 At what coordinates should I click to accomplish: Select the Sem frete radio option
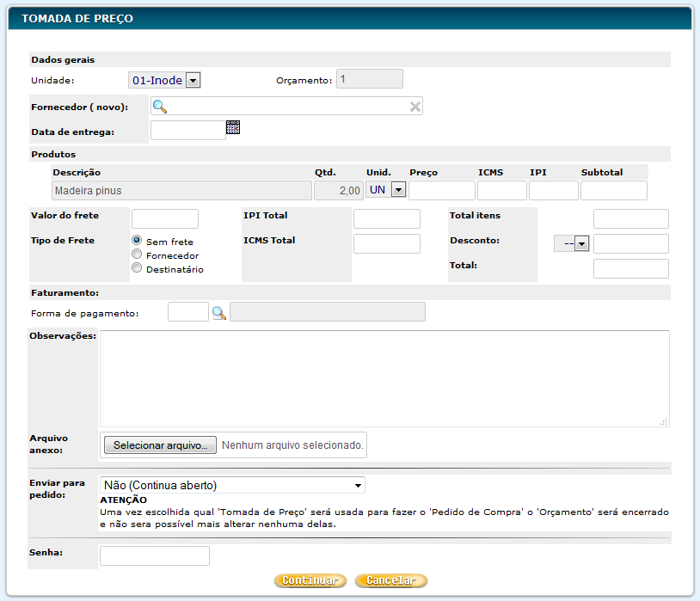[x=137, y=241]
